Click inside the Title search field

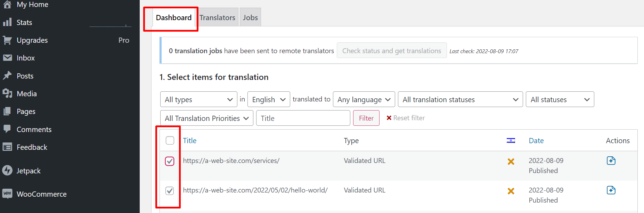click(x=303, y=118)
